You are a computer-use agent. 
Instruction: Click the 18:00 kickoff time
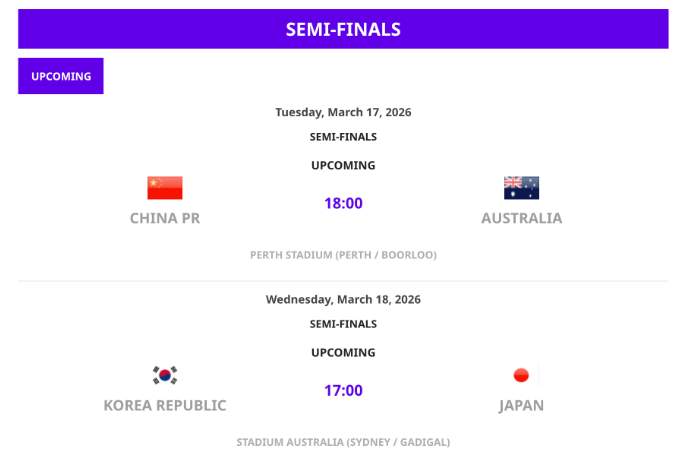click(343, 203)
